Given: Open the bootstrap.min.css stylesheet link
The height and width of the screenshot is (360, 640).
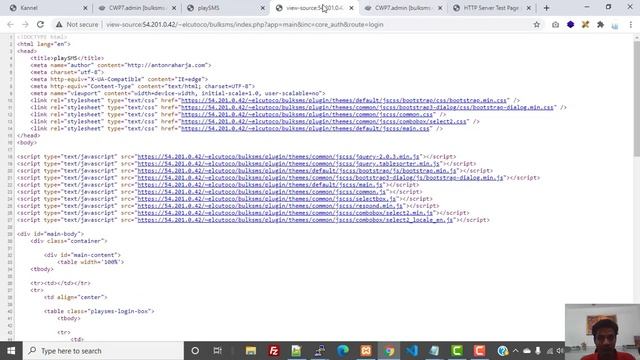Looking at the screenshot, I should 344,100.
